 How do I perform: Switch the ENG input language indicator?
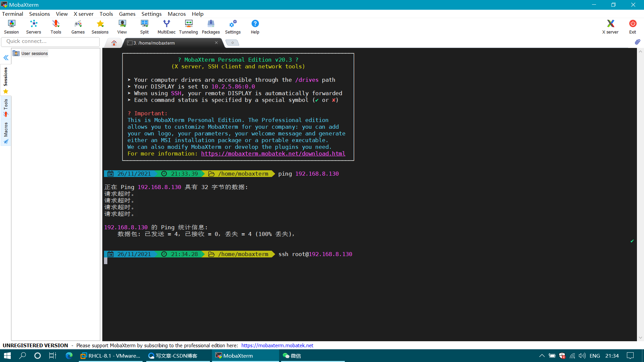(595, 356)
